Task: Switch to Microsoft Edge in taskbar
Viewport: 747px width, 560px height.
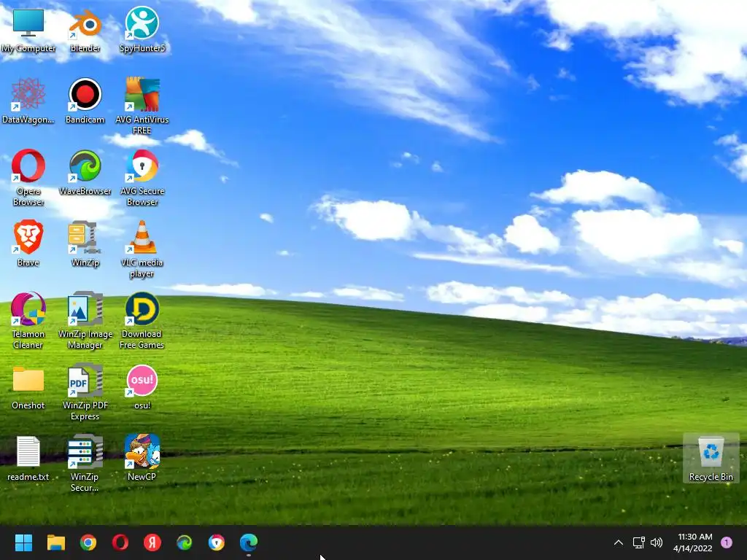Action: coord(249,542)
